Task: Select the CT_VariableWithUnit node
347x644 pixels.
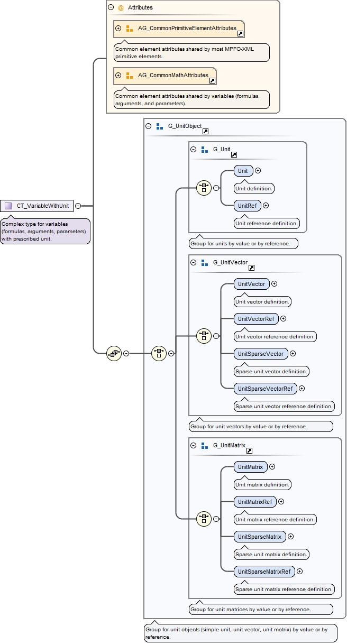Action: [x=36, y=206]
